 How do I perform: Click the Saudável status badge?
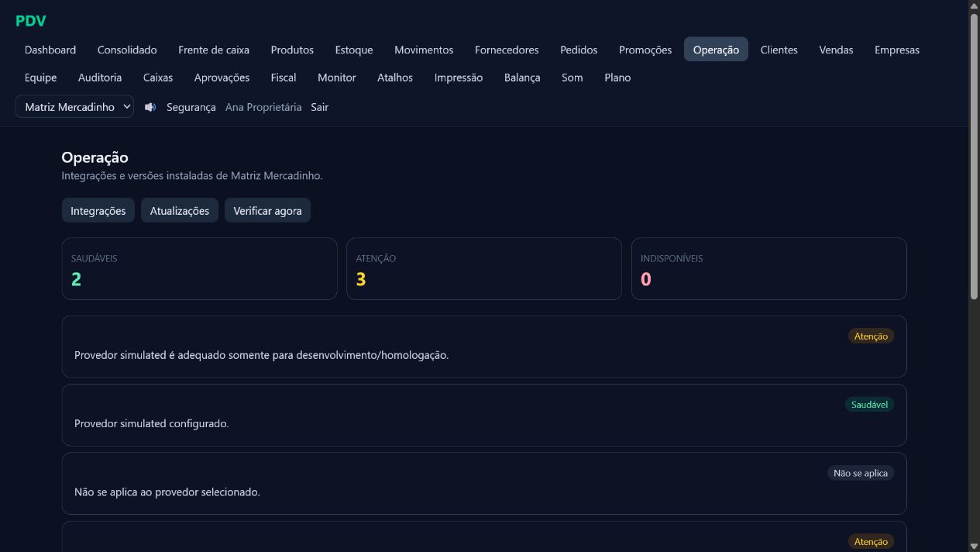[869, 404]
